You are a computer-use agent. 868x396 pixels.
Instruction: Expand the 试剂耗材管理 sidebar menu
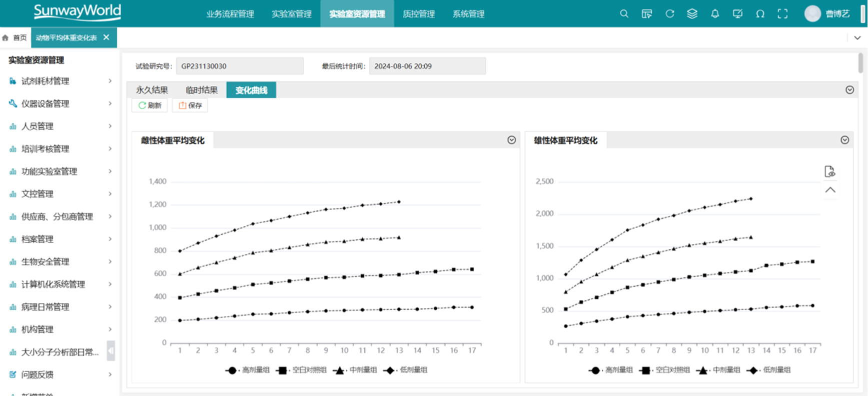(x=60, y=81)
